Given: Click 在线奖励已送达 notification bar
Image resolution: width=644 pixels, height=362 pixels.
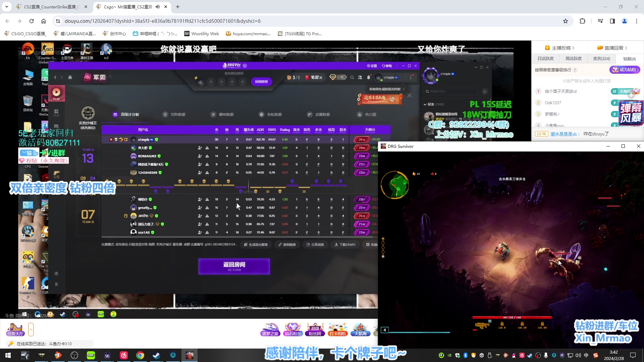Looking at the screenshot, I should click(50, 344).
